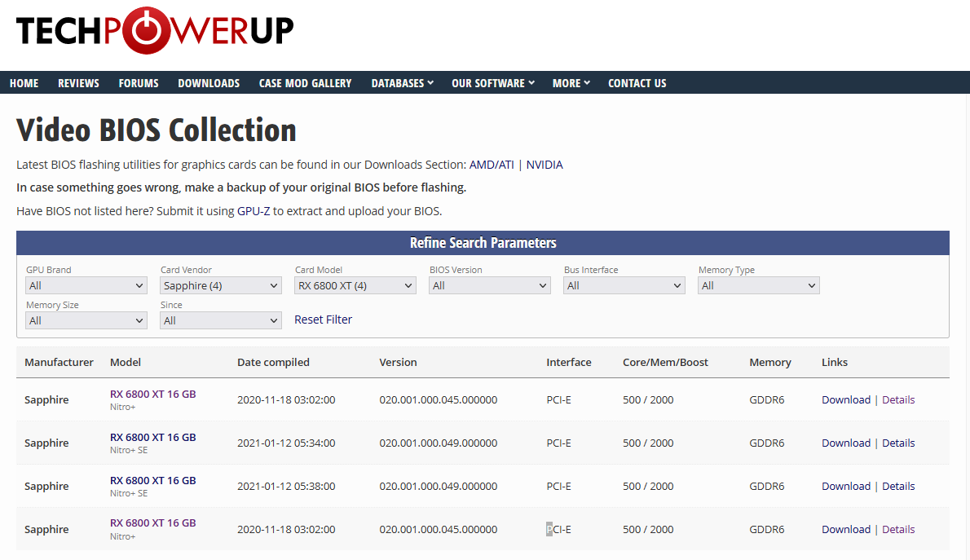Screen dimensions: 970x560
Task: Download the last row Nitro+ BIOS
Action: tap(845, 530)
